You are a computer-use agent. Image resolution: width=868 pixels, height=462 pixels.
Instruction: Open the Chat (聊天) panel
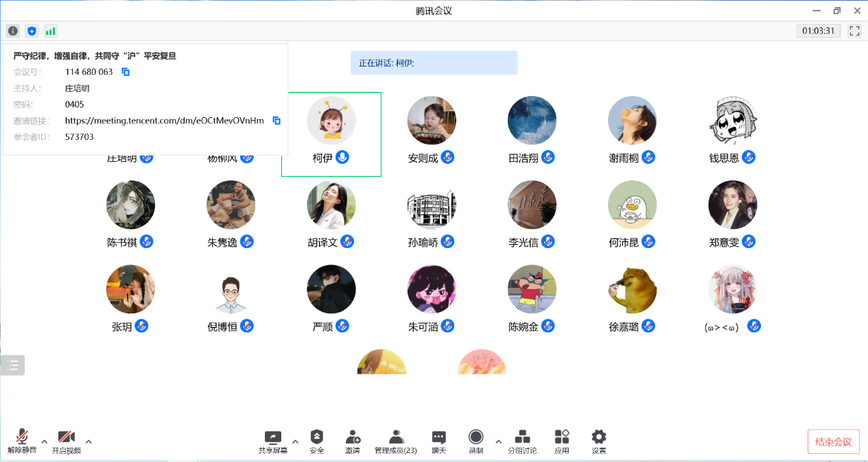coord(438,441)
